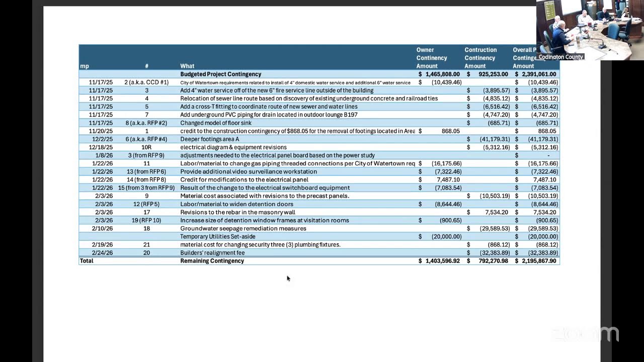Viewport: 644px width, 362px height.
Task: Select 'Credit for modifications to the electrical panel'
Action: pos(245,179)
